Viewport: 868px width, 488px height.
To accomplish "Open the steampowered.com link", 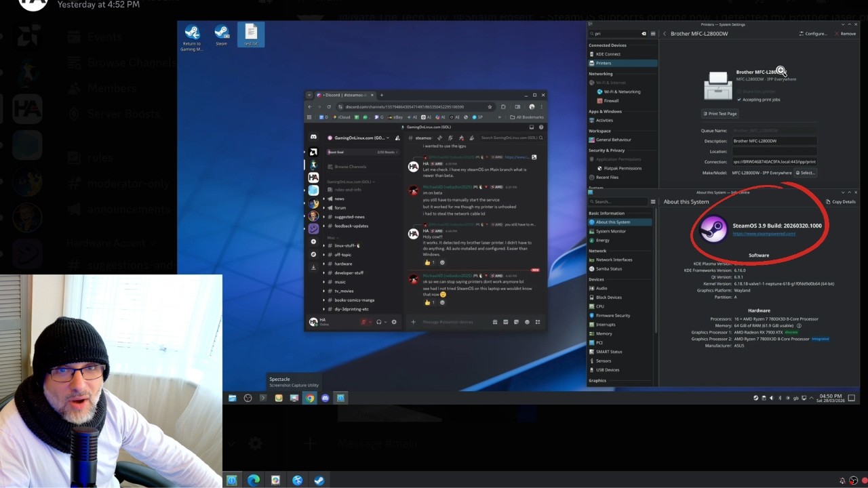I will 764,234.
